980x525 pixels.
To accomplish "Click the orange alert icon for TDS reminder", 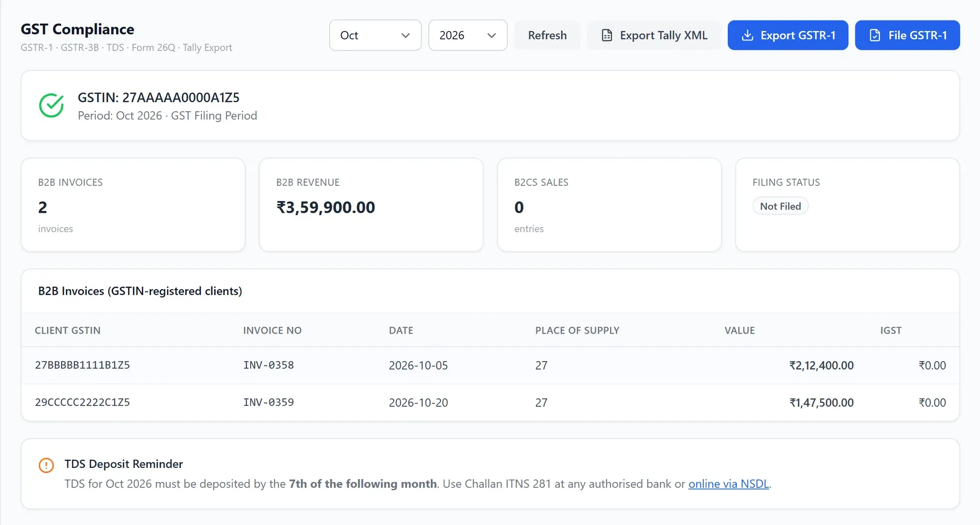I will (x=46, y=465).
